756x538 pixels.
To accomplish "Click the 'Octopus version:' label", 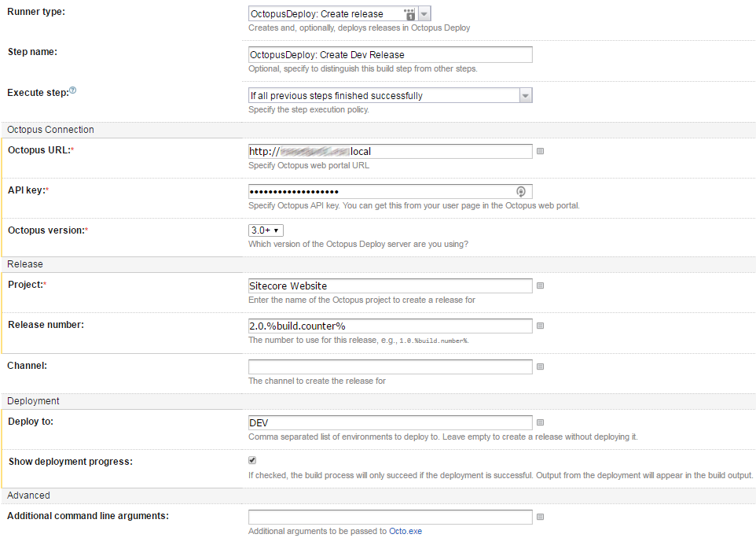I will click(48, 230).
